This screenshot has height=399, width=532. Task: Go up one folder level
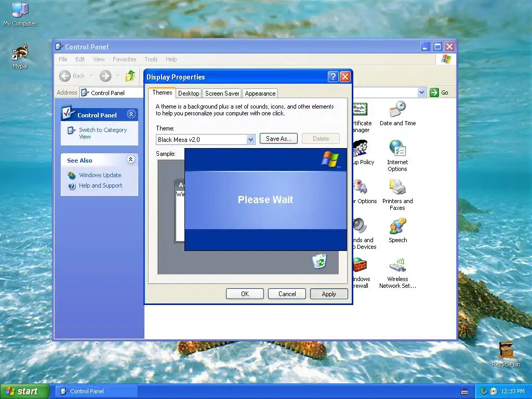(x=130, y=76)
